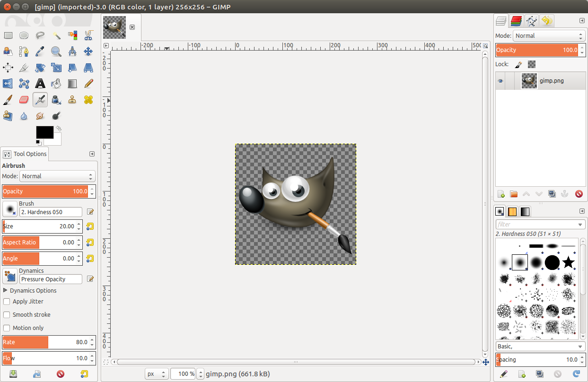This screenshot has height=382, width=588.
Task: Select the Paintbrush tool
Action: tap(8, 100)
